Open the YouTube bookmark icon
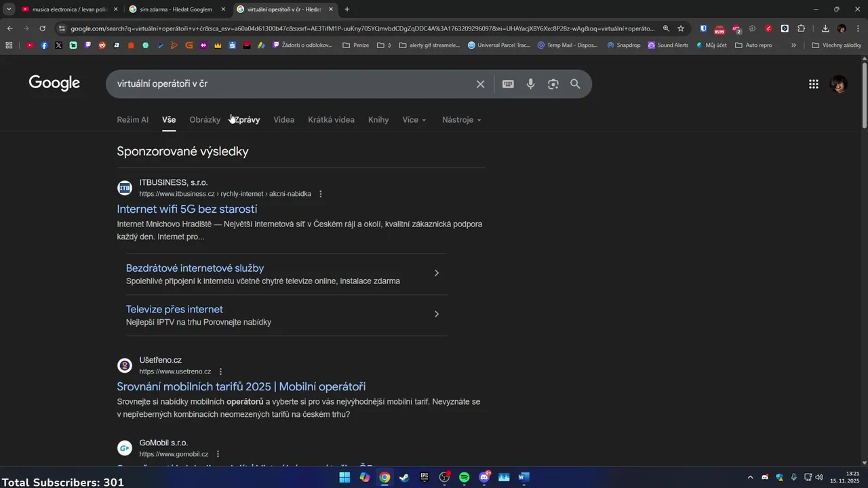868x488 pixels. [x=30, y=45]
